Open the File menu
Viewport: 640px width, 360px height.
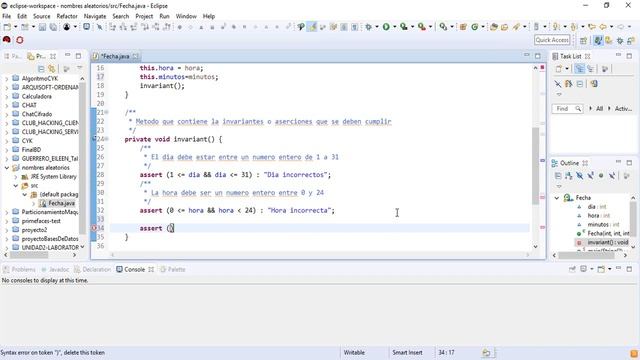[7, 16]
